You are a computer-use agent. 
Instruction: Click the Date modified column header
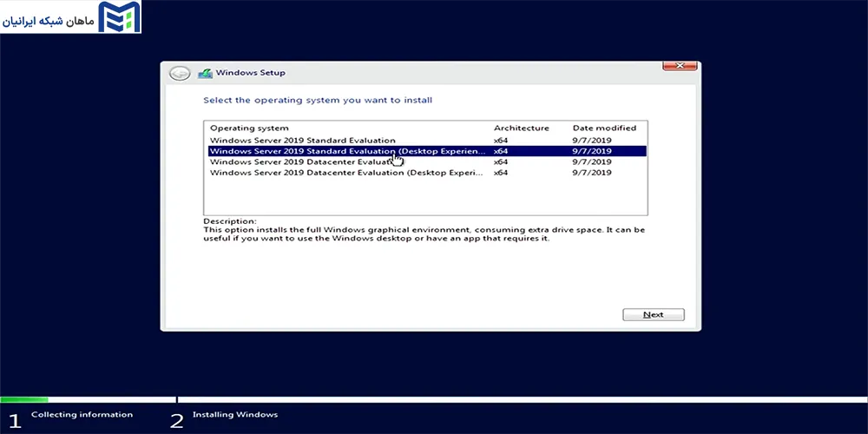click(x=604, y=128)
